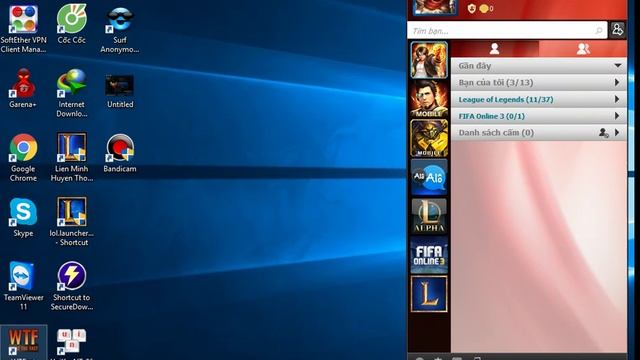Click the Tìm bạn search field

[x=507, y=31]
